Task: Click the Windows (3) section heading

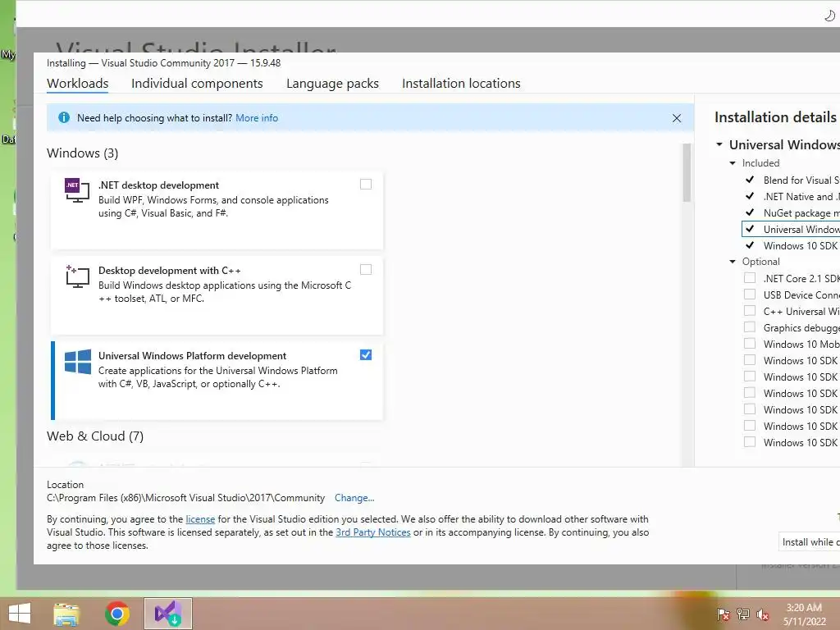Action: 83,153
